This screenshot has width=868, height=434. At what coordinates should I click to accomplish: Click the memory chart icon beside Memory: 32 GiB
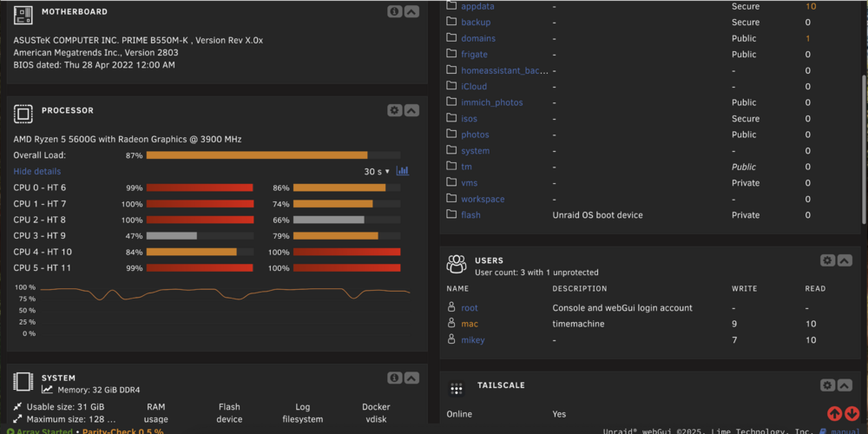click(x=48, y=389)
